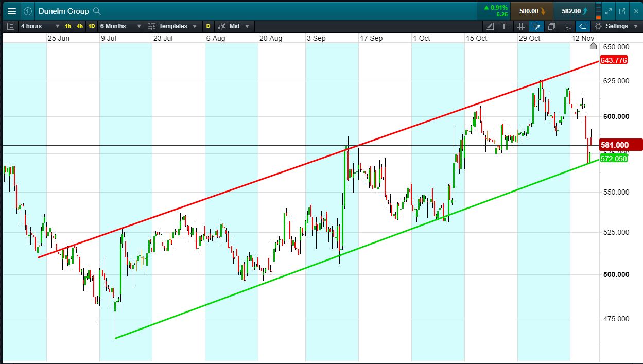Click the 6 Aug date label
643x364 pixels.
tap(215, 38)
